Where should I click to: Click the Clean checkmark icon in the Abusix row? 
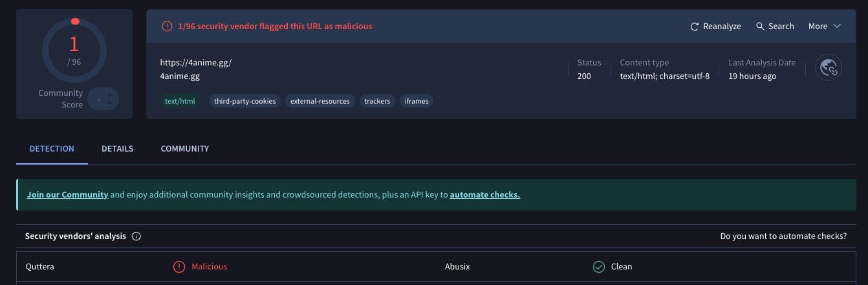(599, 267)
